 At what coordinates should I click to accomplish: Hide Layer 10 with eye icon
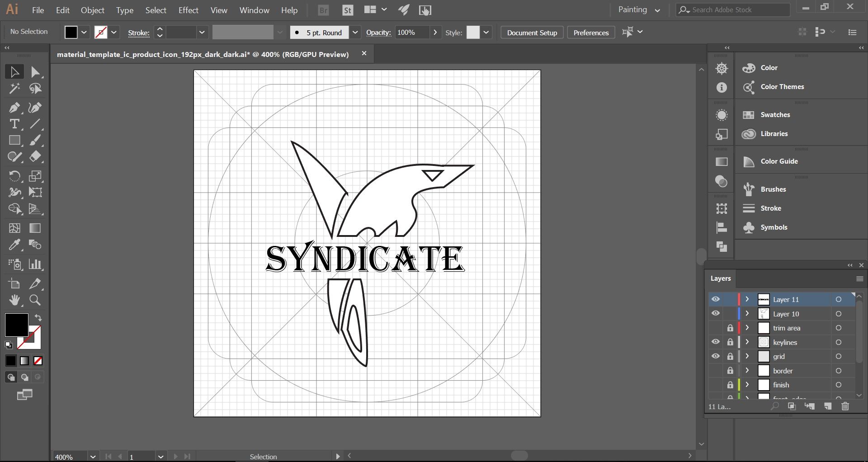[x=716, y=314]
